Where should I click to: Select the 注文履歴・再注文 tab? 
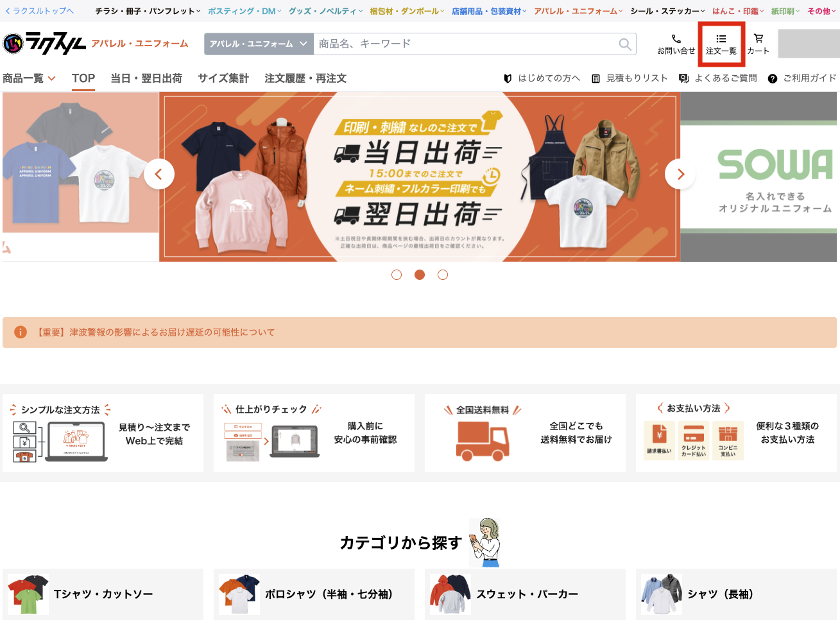click(305, 78)
